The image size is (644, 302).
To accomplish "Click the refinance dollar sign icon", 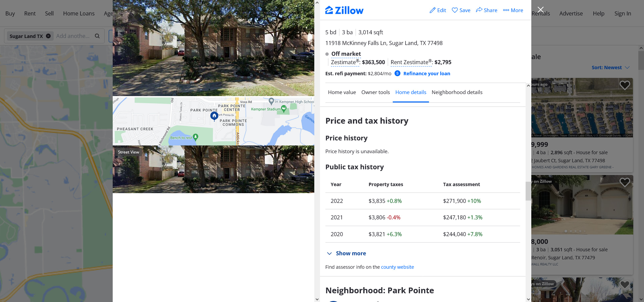I will pyautogui.click(x=397, y=73).
